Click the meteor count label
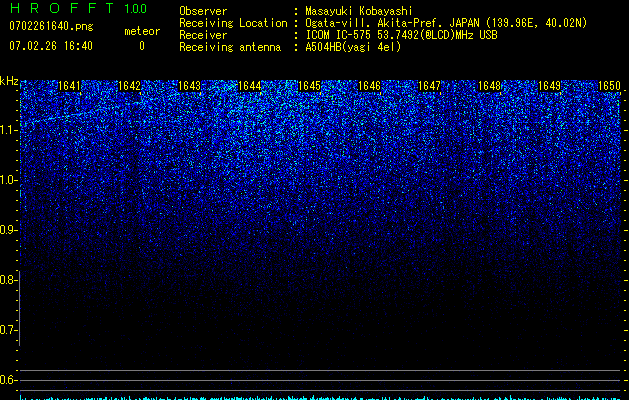This screenshot has width=629, height=400. point(142,31)
